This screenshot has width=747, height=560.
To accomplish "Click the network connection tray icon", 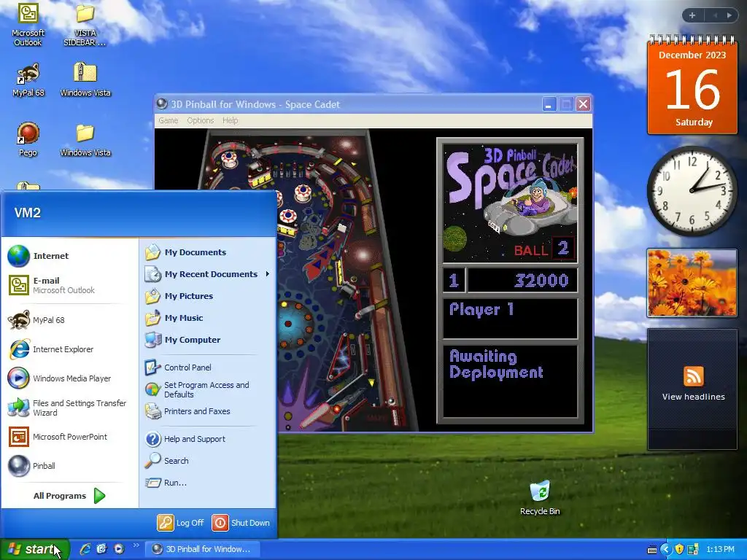I will coord(693,550).
